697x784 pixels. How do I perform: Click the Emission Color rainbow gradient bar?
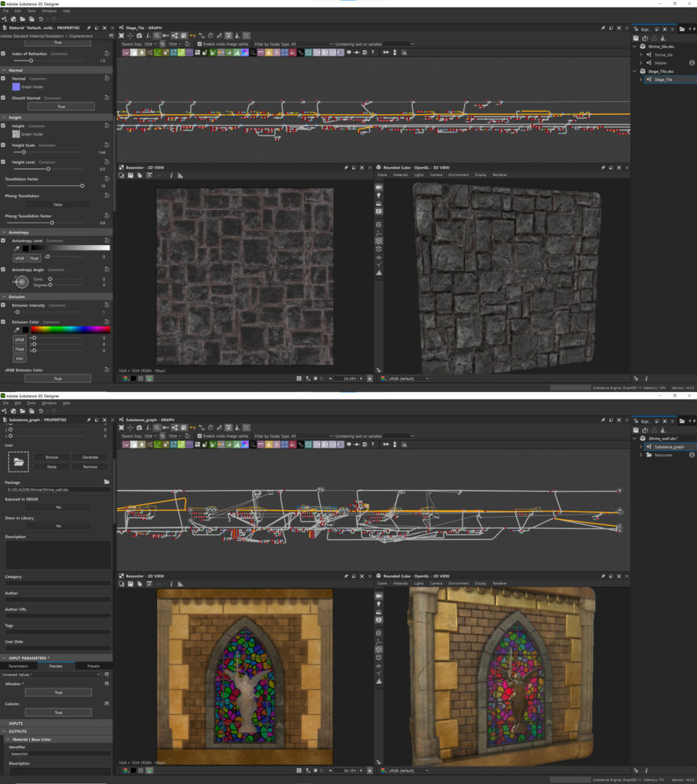coord(70,329)
